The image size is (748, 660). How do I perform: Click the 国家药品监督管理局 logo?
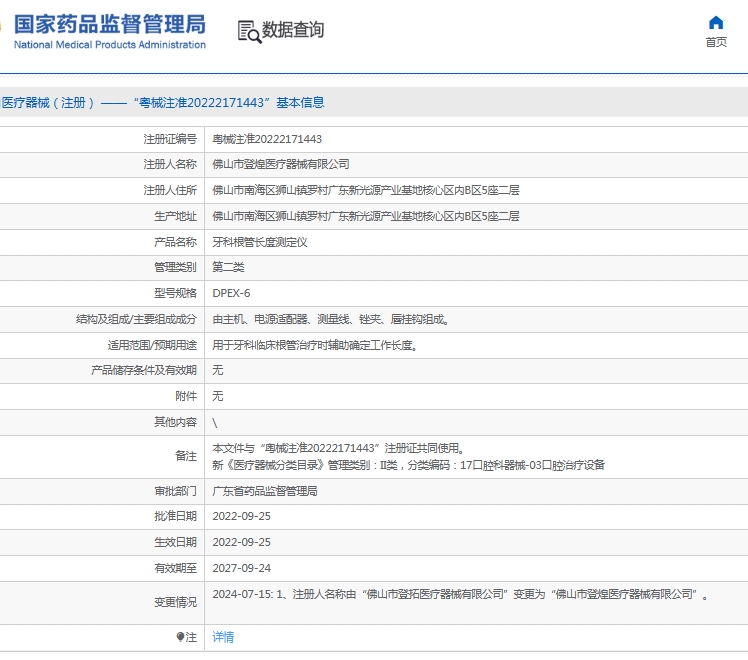pos(110,24)
